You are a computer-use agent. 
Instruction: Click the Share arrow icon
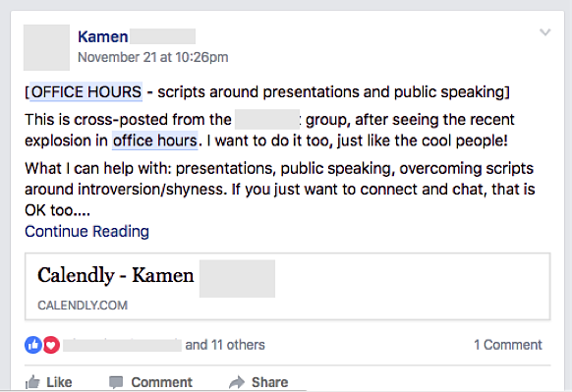pyautogui.click(x=237, y=382)
